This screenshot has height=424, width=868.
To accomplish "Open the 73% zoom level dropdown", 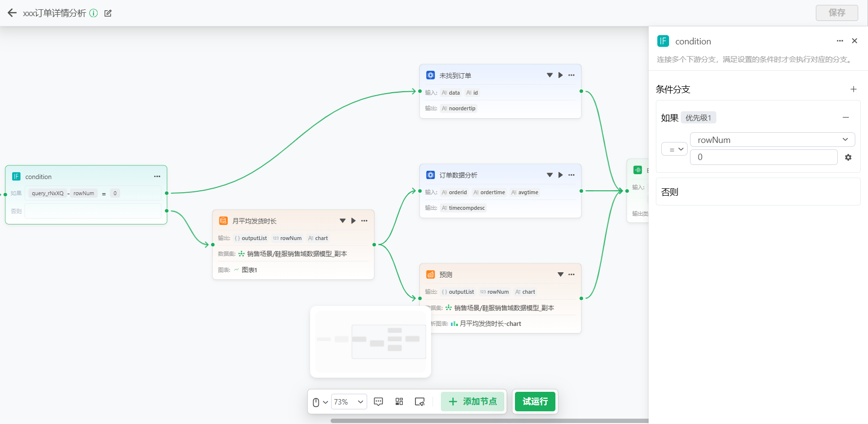I will pos(349,402).
